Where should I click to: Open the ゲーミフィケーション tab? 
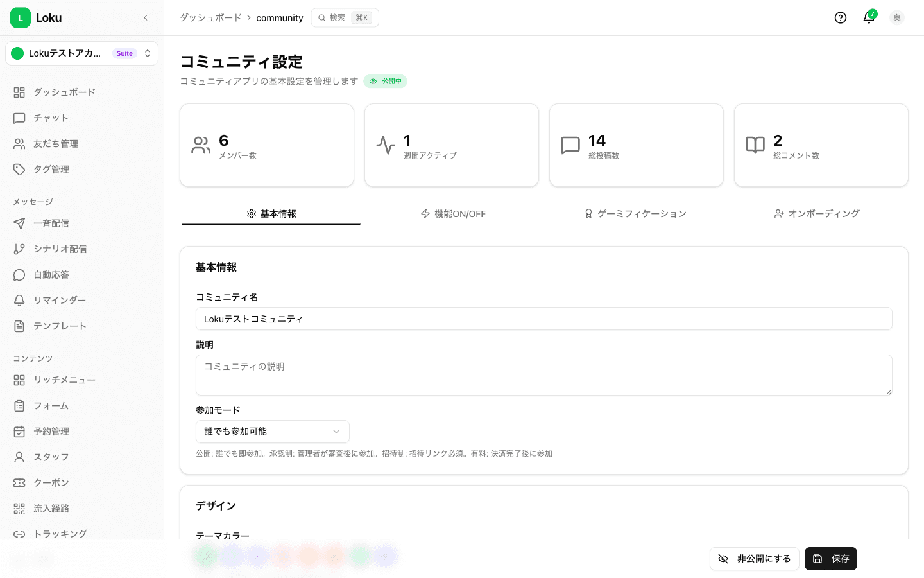pyautogui.click(x=635, y=213)
